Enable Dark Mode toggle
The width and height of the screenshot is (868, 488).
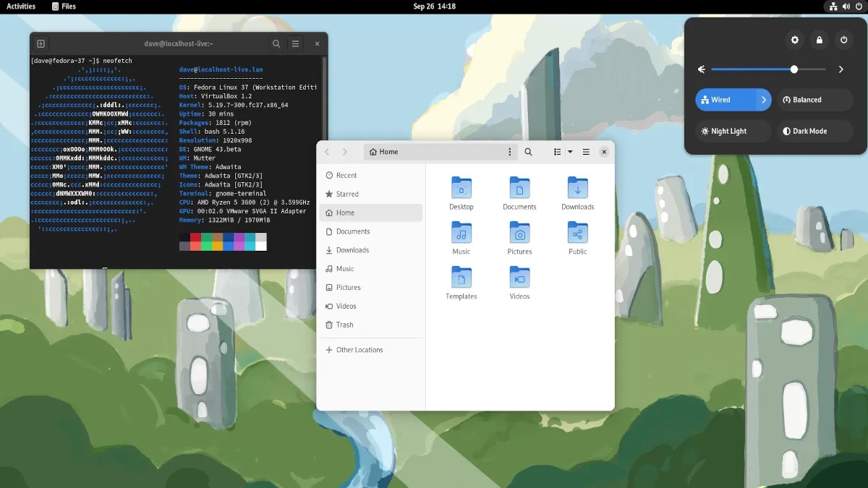[x=815, y=131]
